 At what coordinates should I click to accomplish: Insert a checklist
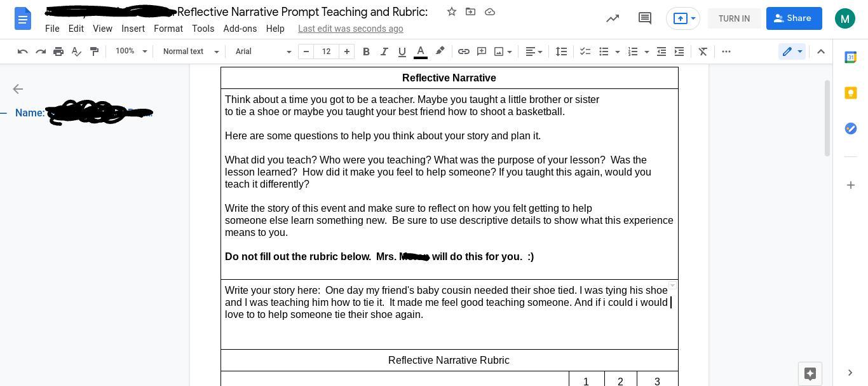point(585,52)
